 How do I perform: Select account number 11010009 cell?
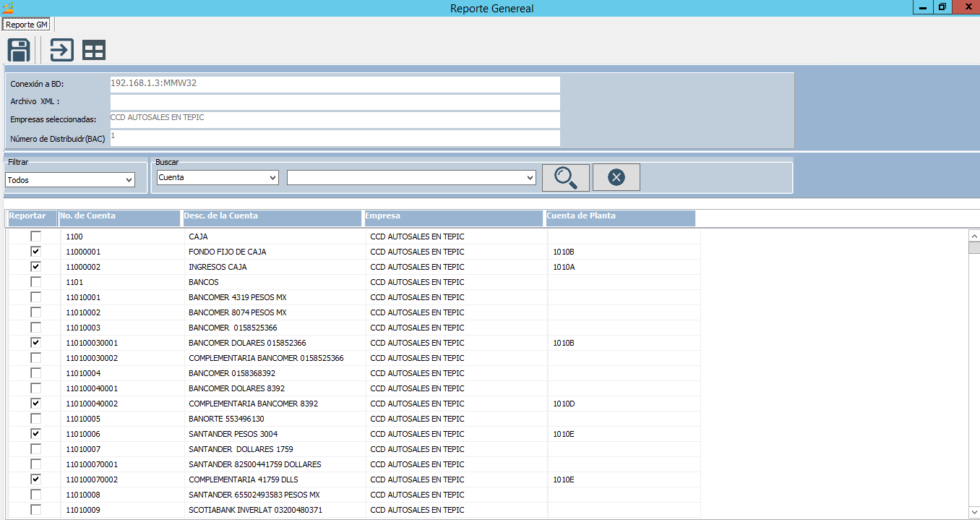coord(122,510)
